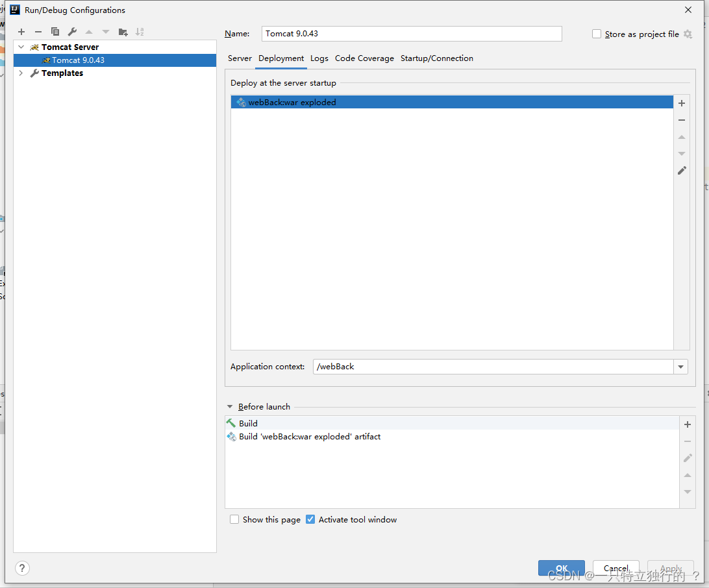The height and width of the screenshot is (588, 709).
Task: Edit the webBack:war exploded deployment artifact
Action: [x=682, y=170]
